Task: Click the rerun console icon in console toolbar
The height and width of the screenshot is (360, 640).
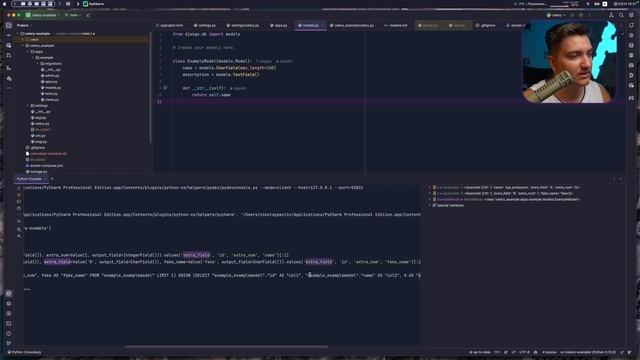Action: tap(19, 188)
